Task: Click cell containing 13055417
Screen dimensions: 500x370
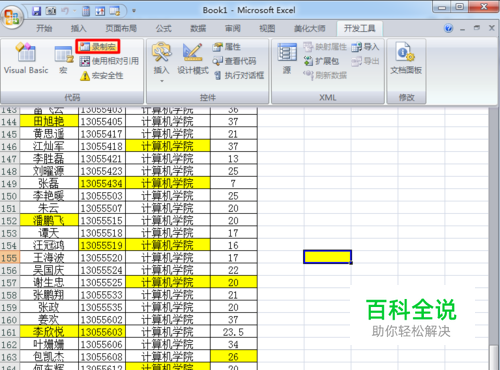Action: point(102,134)
